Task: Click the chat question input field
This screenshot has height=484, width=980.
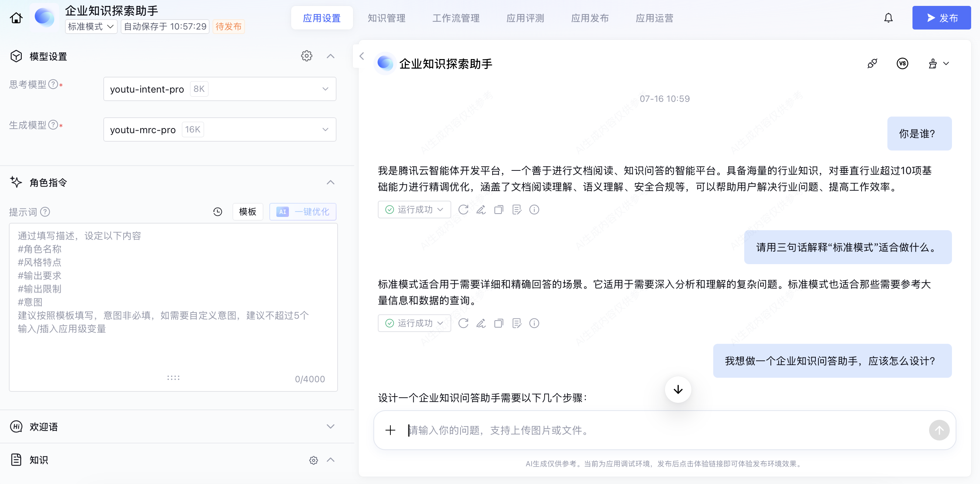Action: [x=664, y=431]
